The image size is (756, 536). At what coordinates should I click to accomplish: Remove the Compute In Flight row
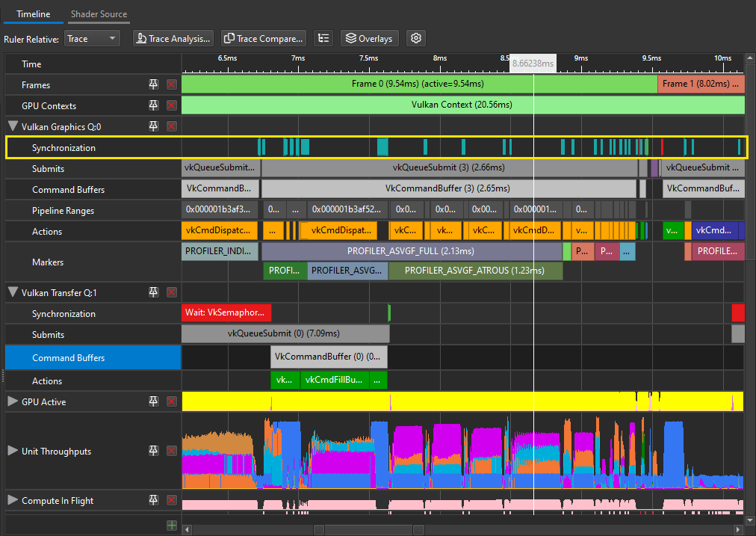coord(172,500)
